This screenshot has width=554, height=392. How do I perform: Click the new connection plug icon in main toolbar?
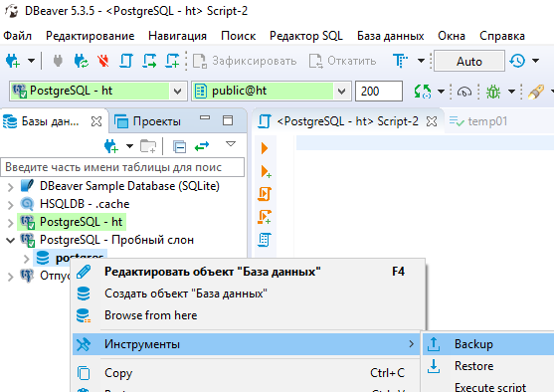click(x=13, y=61)
